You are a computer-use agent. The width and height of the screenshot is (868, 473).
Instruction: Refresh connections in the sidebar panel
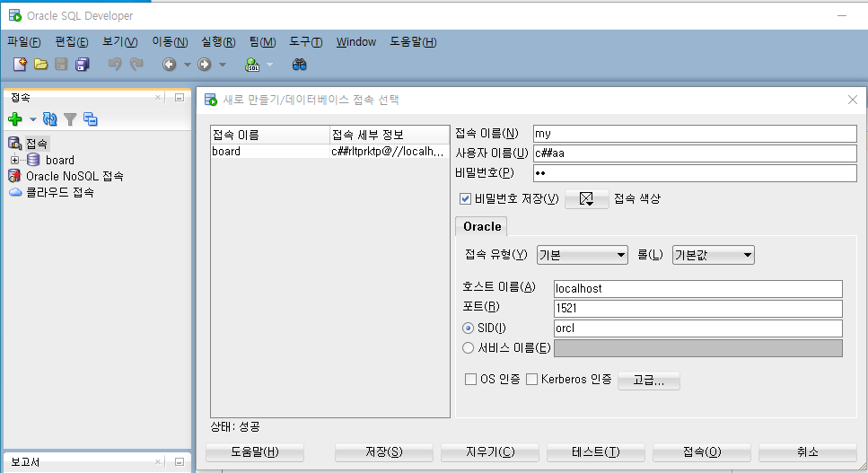coord(50,119)
